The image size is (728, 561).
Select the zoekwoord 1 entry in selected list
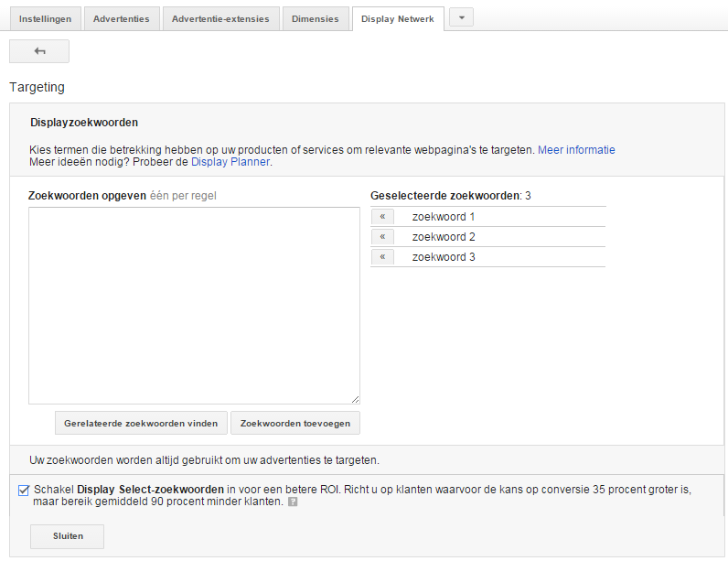click(444, 217)
